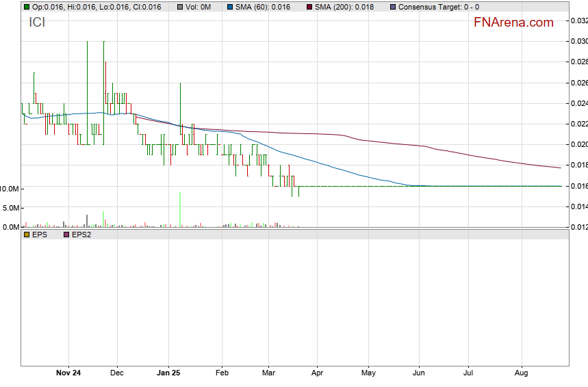Screen dimensions: 588x387
Task: Select the SMA (60): 0.016 legend text
Action: [x=263, y=7]
